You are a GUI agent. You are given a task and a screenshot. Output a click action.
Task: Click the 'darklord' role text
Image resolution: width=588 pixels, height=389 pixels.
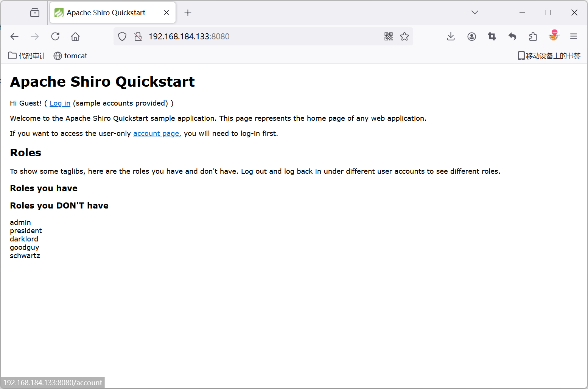[24, 239]
